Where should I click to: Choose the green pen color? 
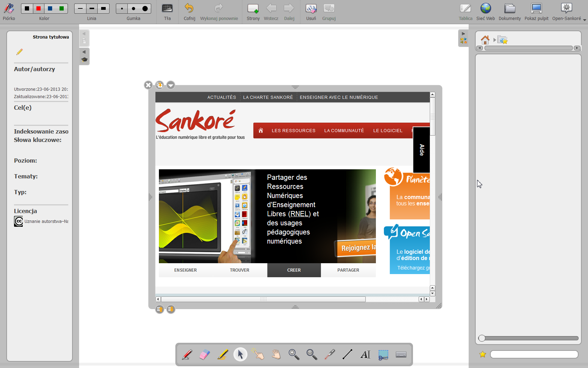point(62,8)
